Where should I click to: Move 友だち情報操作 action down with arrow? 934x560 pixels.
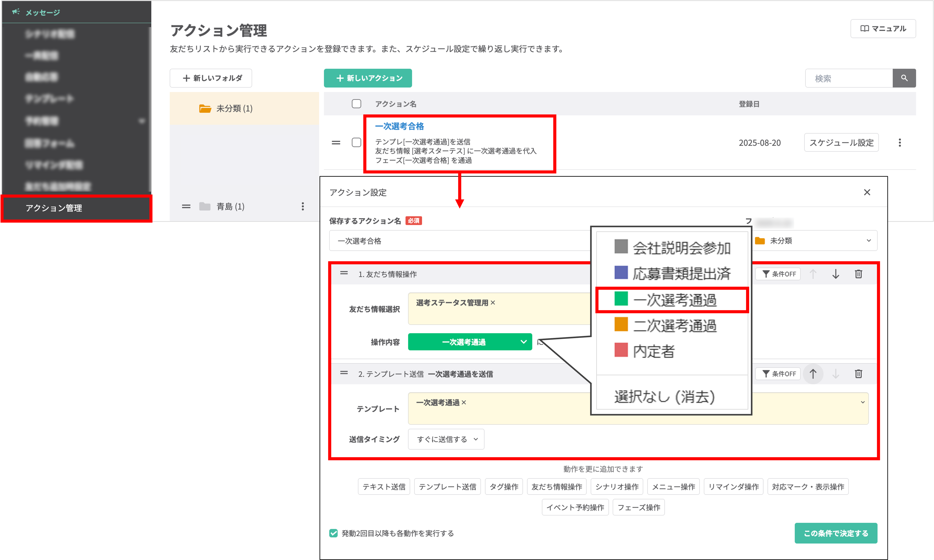click(x=835, y=274)
